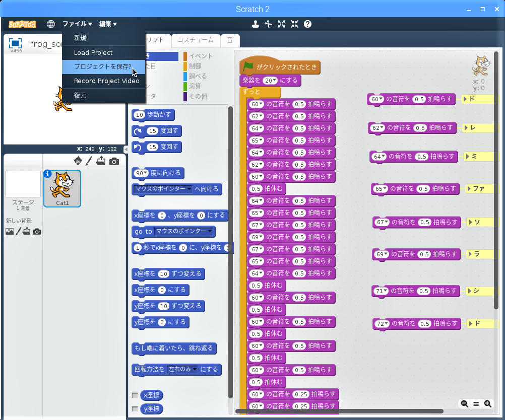This screenshot has width=505, height=420.
Task: Click the vertical scrollbar of scripts area
Action: 496,180
